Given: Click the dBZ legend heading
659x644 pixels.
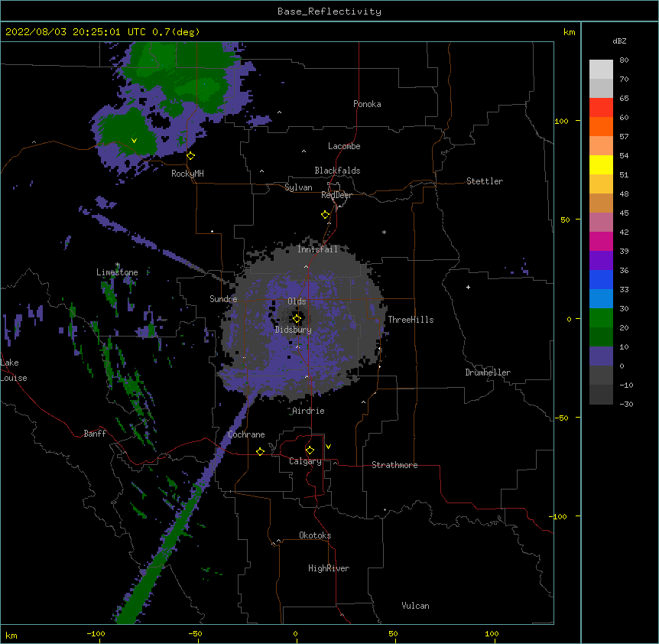Looking at the screenshot, I should point(619,41).
